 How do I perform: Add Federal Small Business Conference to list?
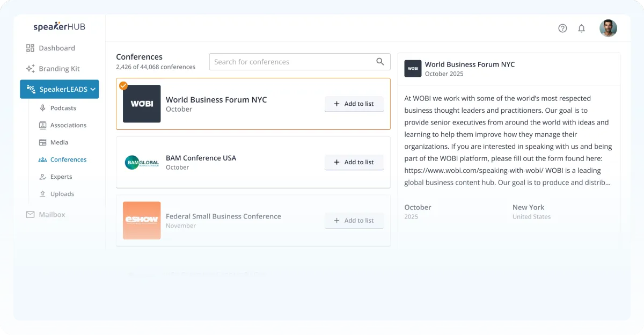coord(354,221)
